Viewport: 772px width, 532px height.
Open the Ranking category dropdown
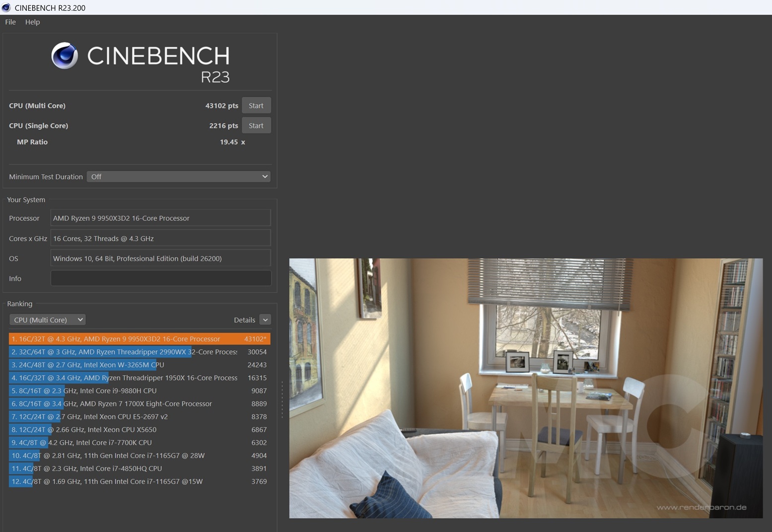click(x=47, y=320)
